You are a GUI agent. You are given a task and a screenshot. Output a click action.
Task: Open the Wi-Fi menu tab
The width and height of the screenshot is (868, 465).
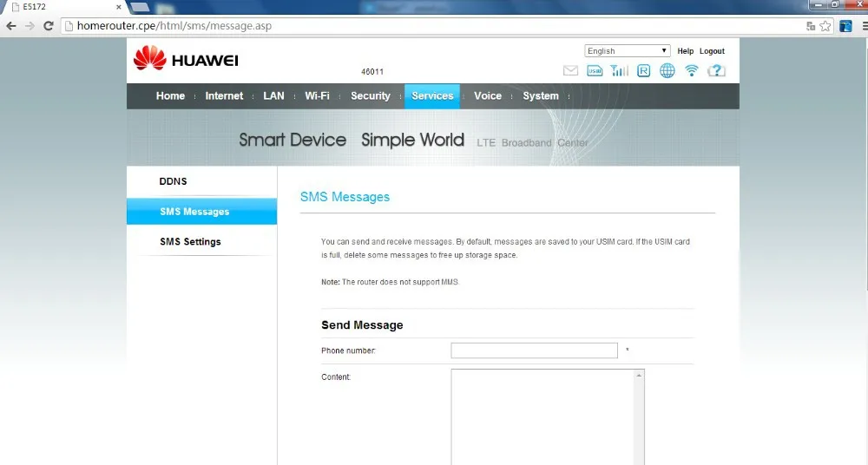(317, 95)
